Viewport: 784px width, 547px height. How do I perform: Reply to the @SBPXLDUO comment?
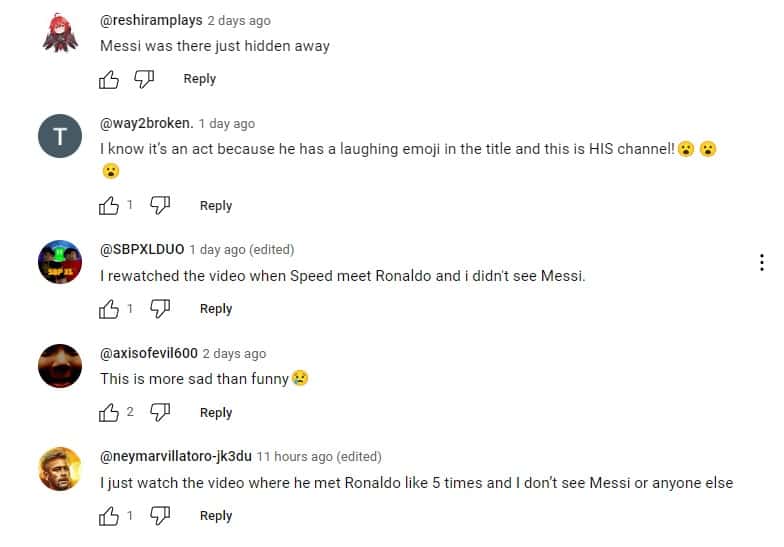point(216,309)
